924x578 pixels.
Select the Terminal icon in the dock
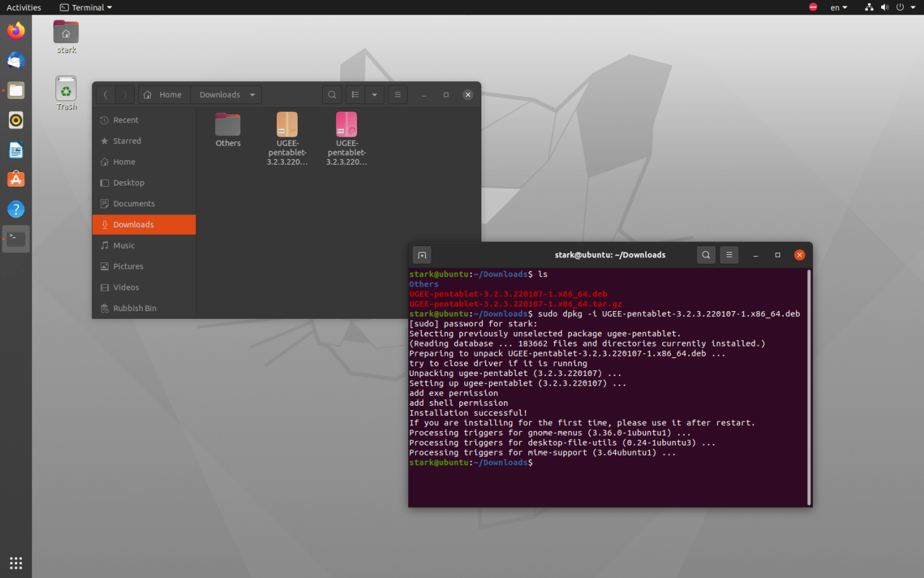click(x=16, y=239)
